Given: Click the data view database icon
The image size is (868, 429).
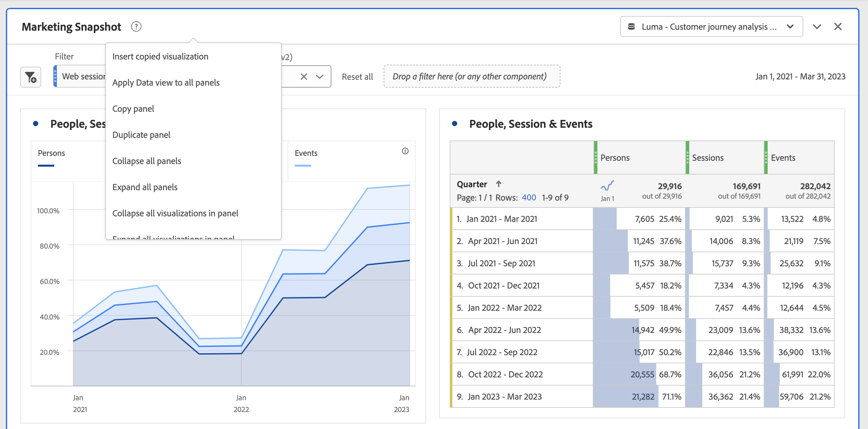Looking at the screenshot, I should [631, 26].
